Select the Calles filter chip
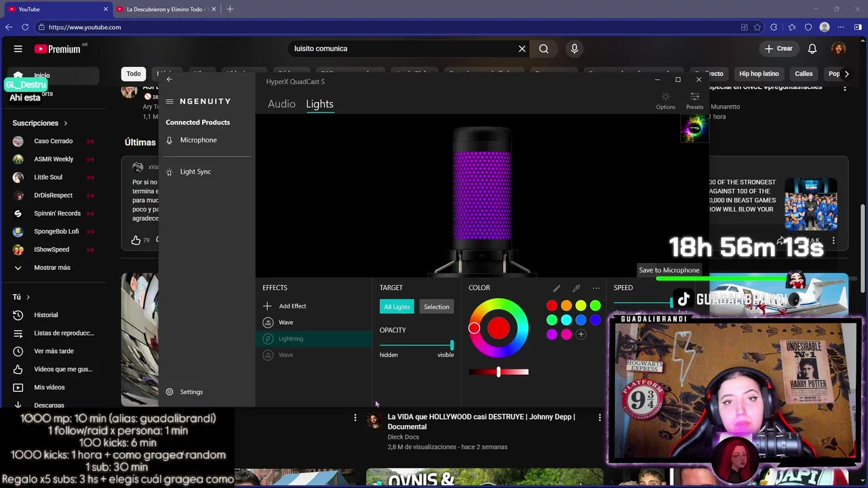 point(804,74)
